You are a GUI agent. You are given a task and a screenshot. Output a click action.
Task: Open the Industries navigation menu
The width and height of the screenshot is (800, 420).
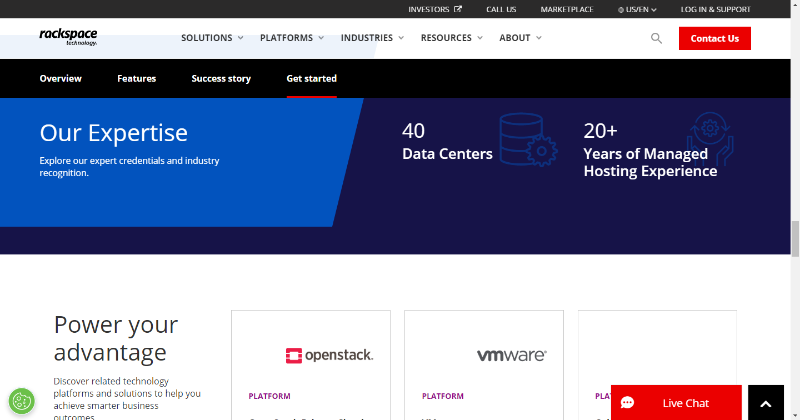372,38
